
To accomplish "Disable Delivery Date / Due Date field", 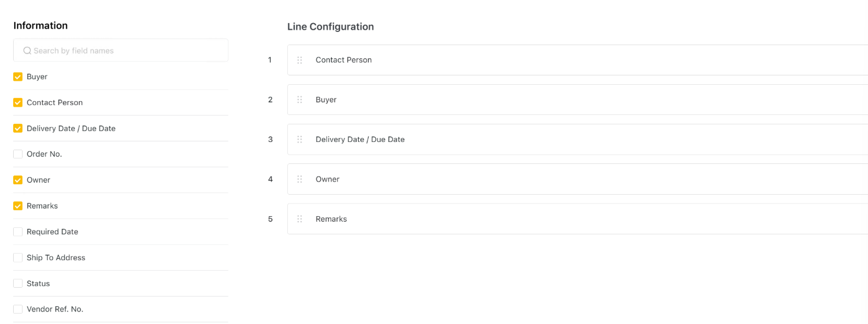I will click(18, 129).
